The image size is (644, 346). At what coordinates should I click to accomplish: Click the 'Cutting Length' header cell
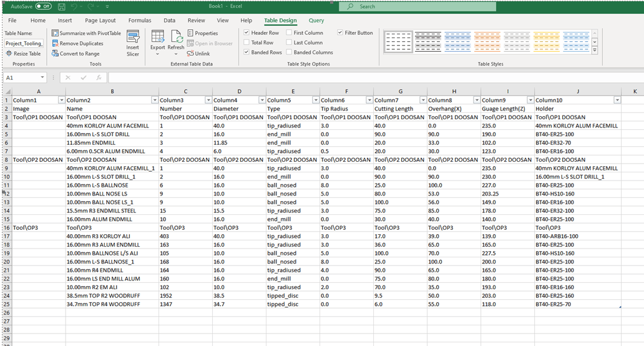pyautogui.click(x=401, y=109)
